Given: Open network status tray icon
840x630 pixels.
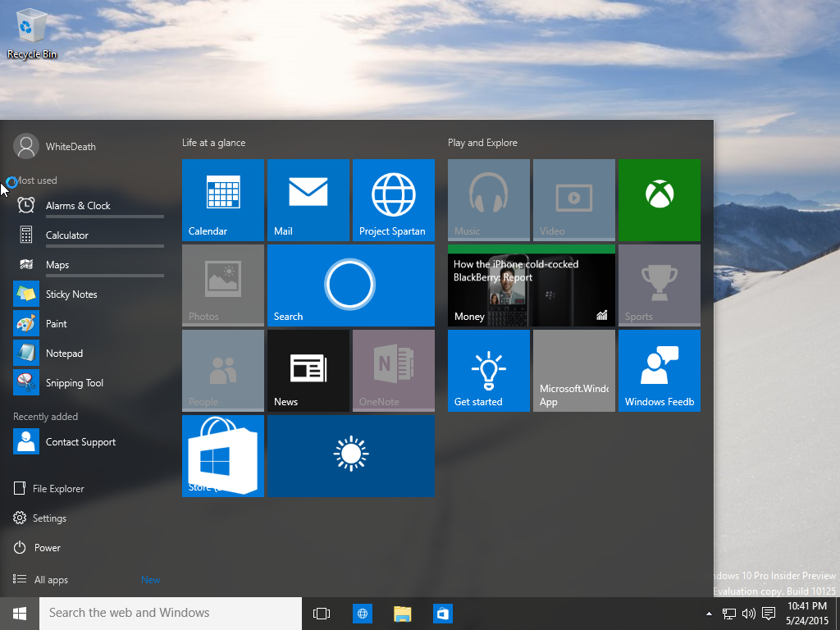Looking at the screenshot, I should (729, 614).
